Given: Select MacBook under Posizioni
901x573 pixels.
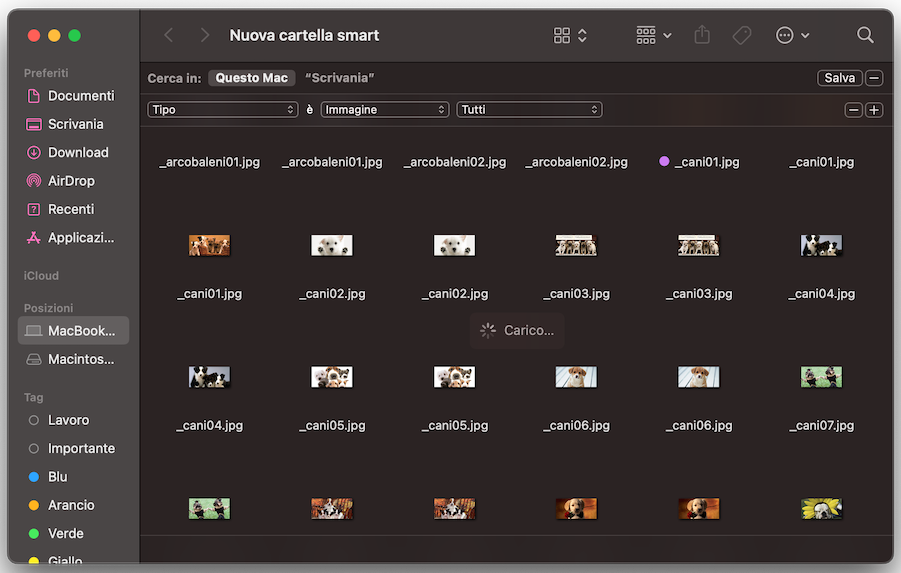Looking at the screenshot, I should [x=74, y=330].
